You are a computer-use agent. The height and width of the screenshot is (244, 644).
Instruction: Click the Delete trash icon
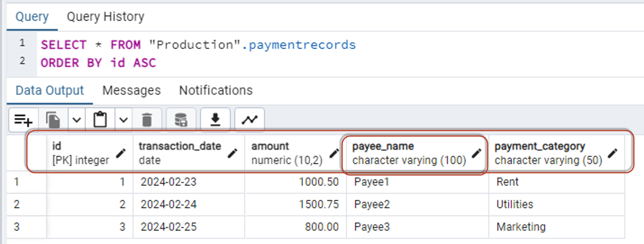coord(147,120)
